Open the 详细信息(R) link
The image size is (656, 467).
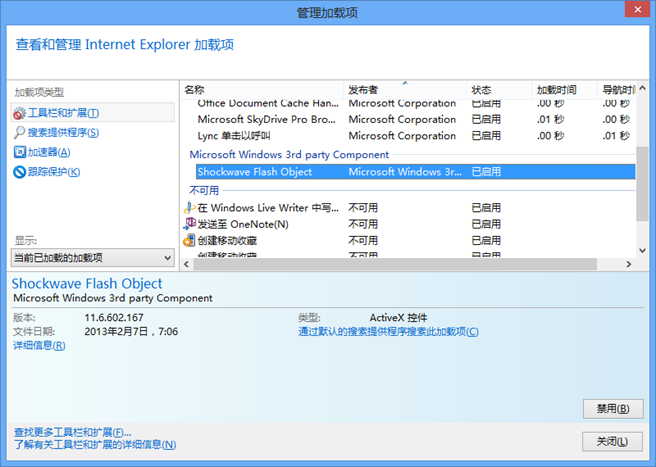pyautogui.click(x=39, y=345)
